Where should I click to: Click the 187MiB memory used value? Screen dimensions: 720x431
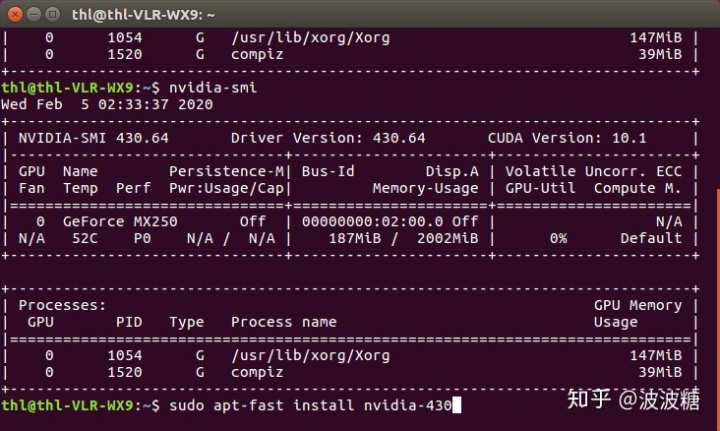click(x=355, y=239)
